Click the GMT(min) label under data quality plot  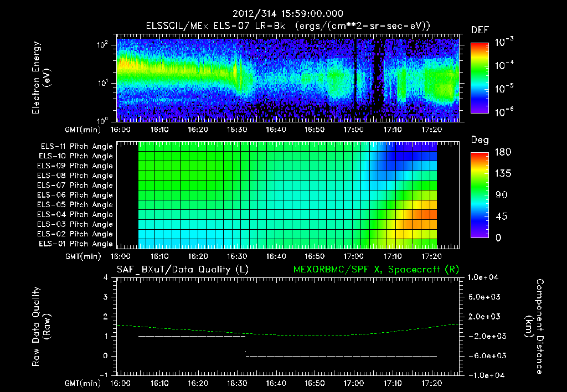pos(83,383)
